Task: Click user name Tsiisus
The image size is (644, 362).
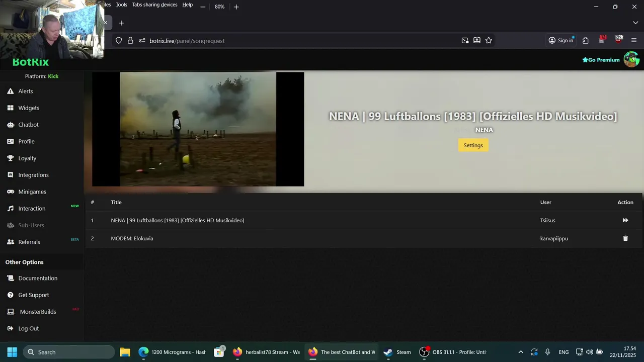Action: (548, 220)
